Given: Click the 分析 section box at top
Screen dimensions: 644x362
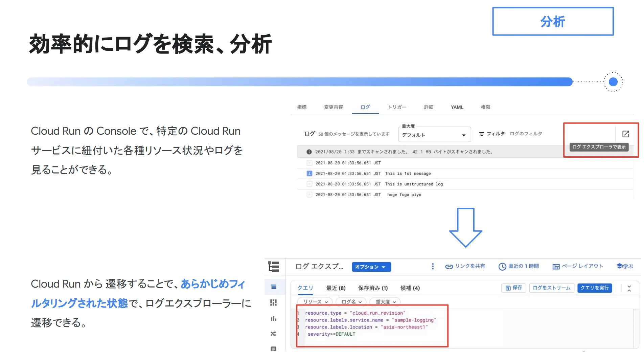Looking at the screenshot, I should tap(553, 21).
